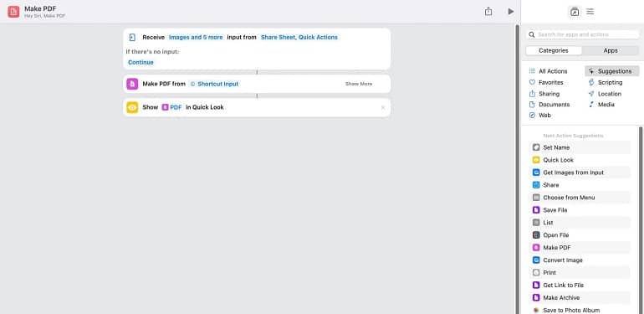Open Share Sheet, Quick Actions selector
Screen dimensions: 644x314
click(x=299, y=38)
